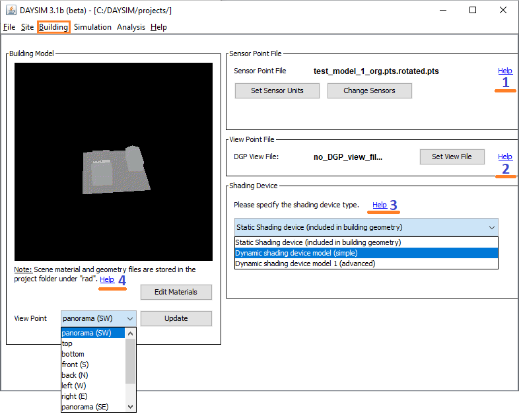The image size is (519, 420).
Task: Click the test_model_1_org.pts.rotated.pts file name
Action: pos(376,71)
